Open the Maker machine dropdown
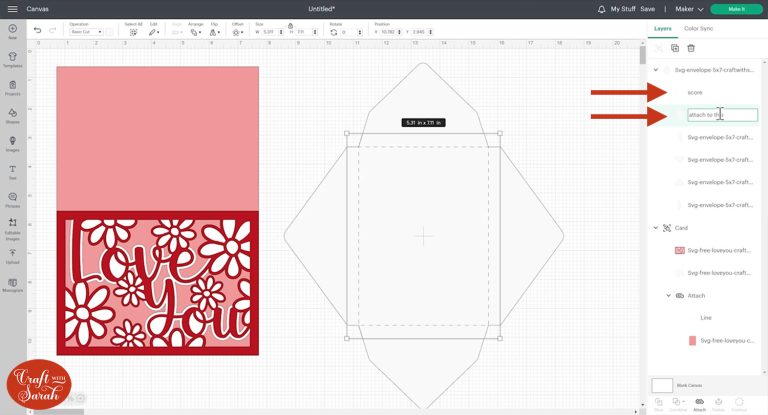 coord(689,9)
